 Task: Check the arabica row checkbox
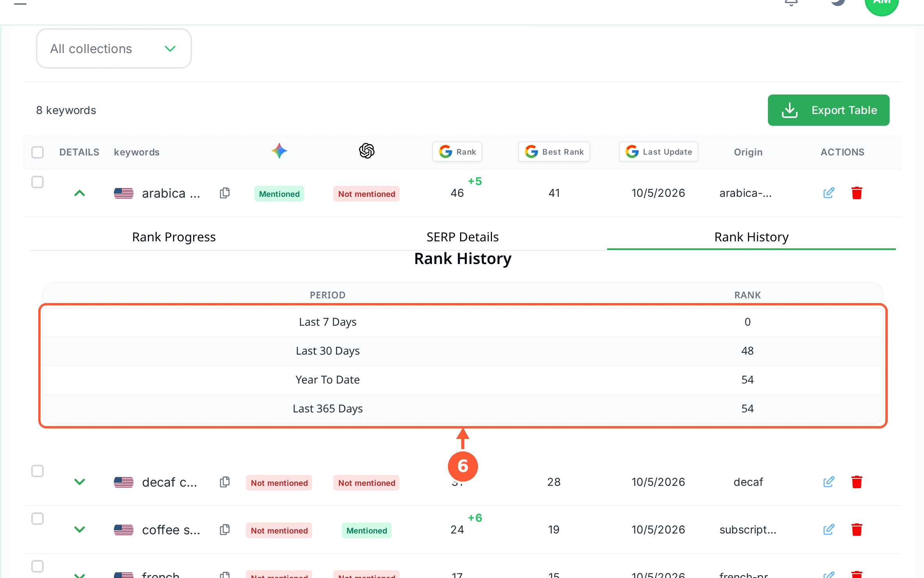tap(37, 182)
